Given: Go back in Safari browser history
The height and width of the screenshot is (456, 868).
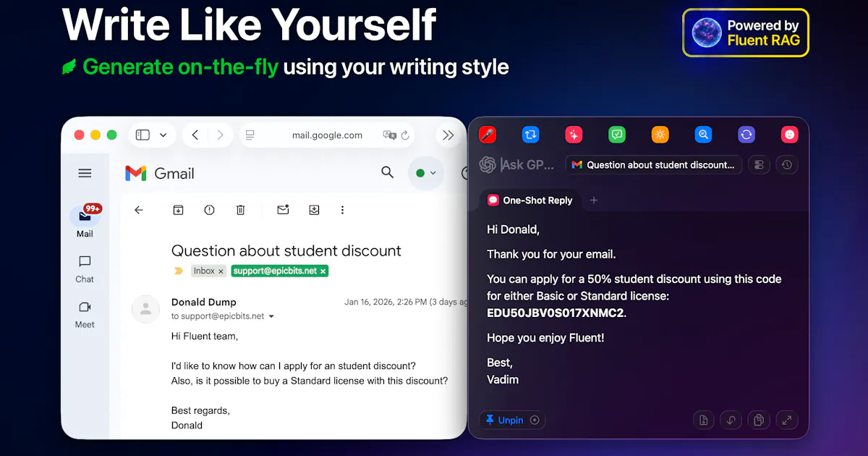Looking at the screenshot, I should 195,135.
